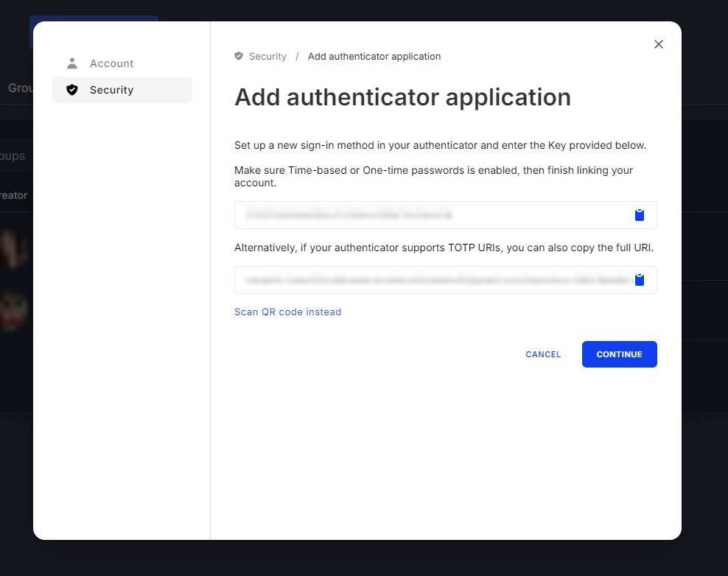The height and width of the screenshot is (576, 728).
Task: Go back via the Security breadcrumb link
Action: click(x=267, y=56)
